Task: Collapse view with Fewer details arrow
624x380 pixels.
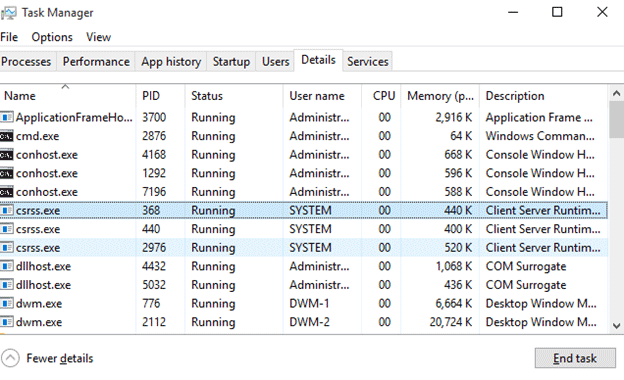Action: coord(10,358)
